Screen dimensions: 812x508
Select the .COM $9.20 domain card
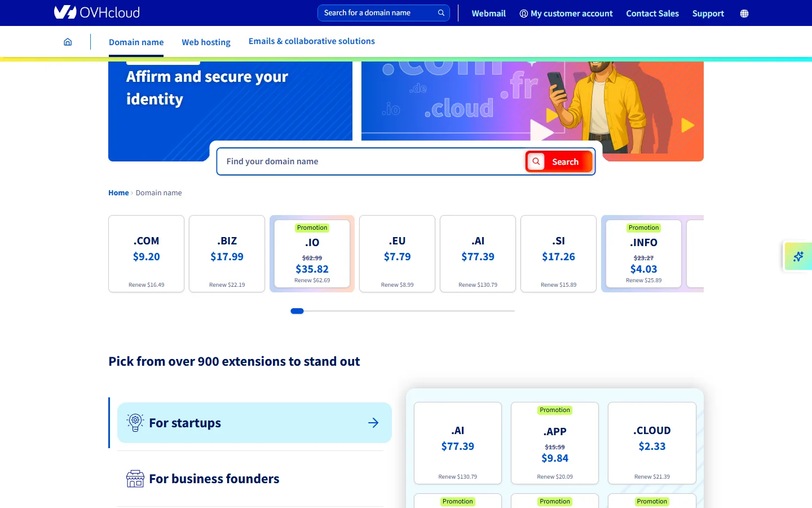[x=147, y=253]
